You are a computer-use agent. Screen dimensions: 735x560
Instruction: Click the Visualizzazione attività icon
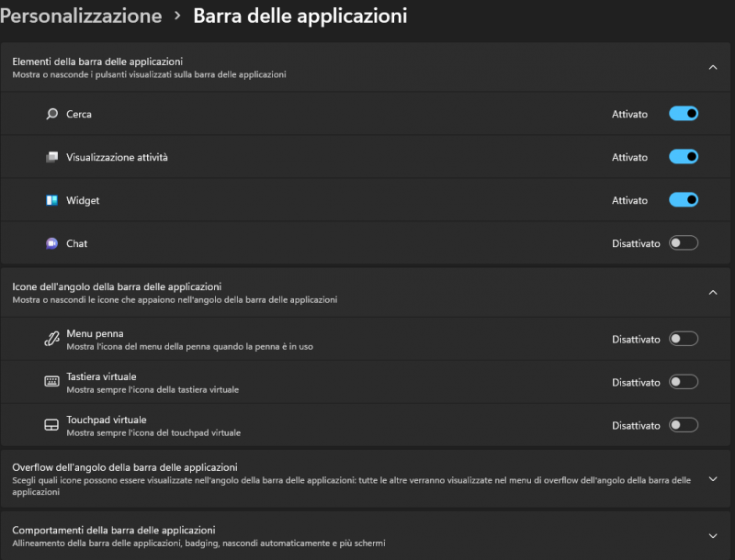coord(51,157)
